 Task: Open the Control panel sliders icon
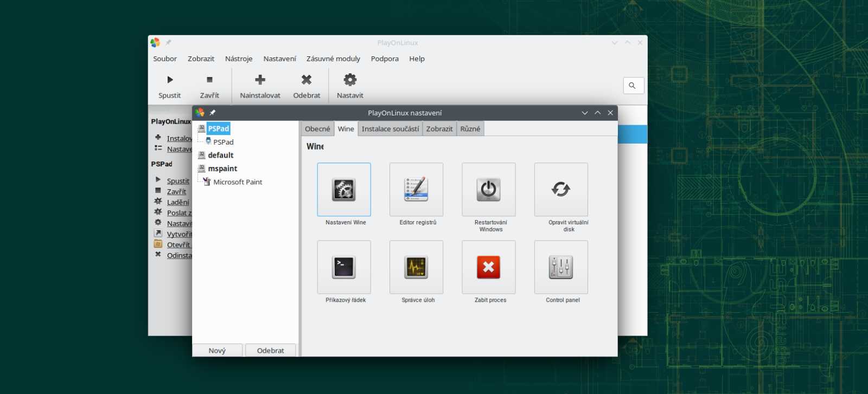pyautogui.click(x=561, y=267)
